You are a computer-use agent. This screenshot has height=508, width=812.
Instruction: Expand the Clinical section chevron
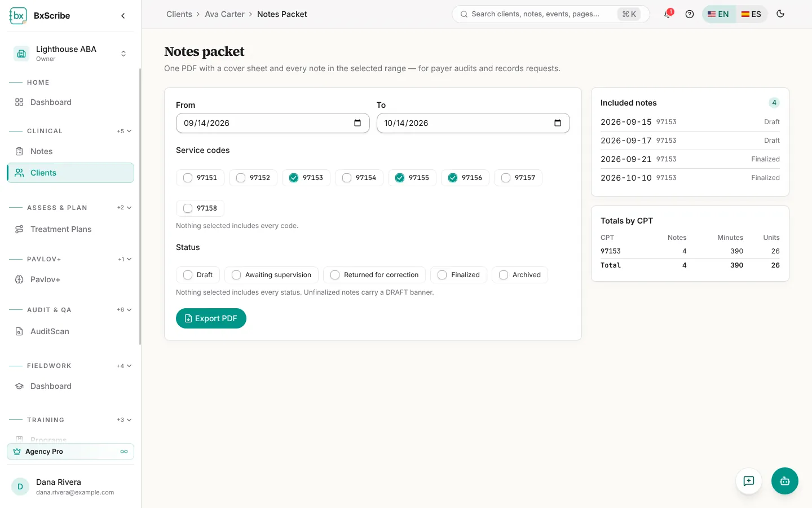[x=129, y=131]
